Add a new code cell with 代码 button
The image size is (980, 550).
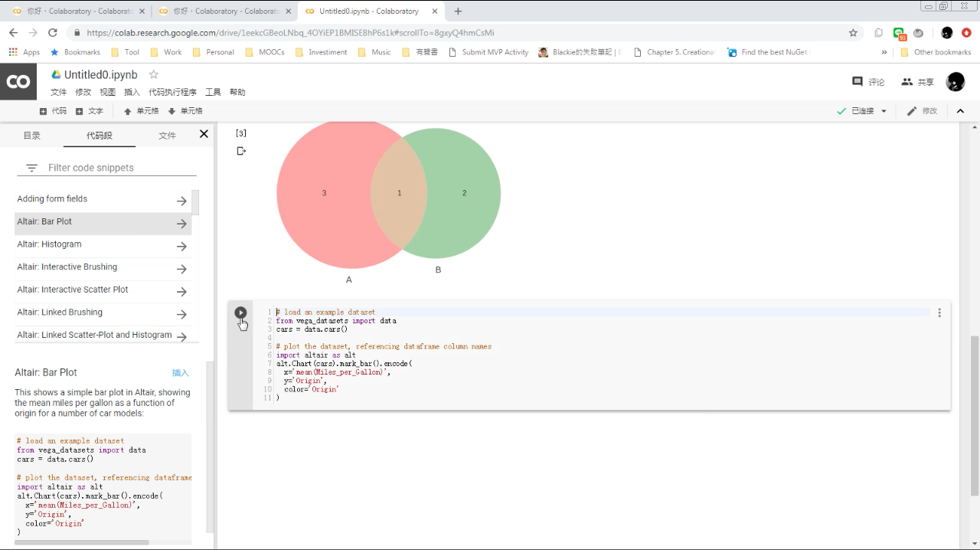(x=53, y=111)
